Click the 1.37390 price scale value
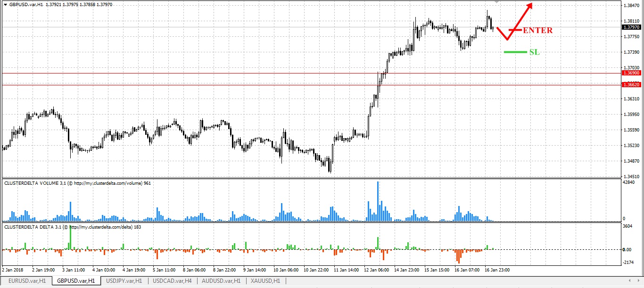This screenshot has height=288, width=644. (x=631, y=52)
